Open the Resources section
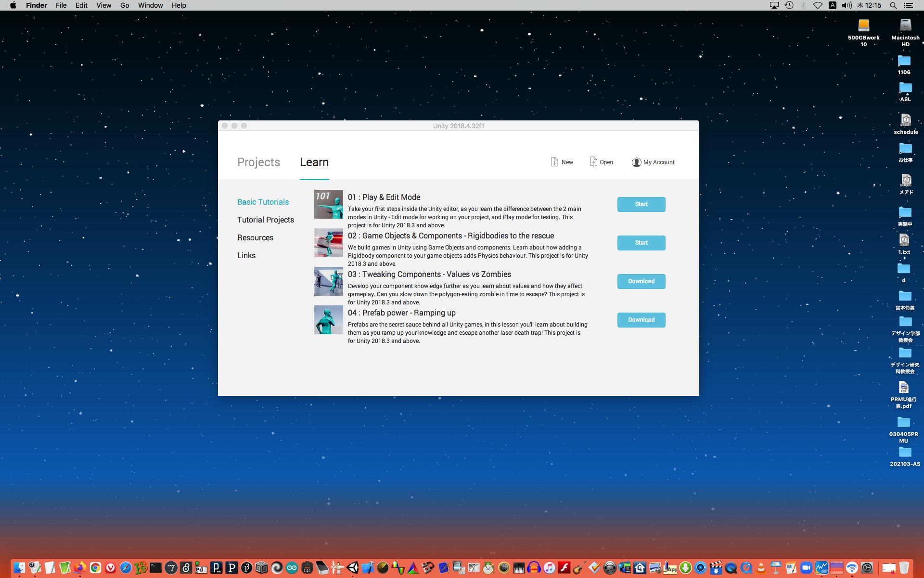This screenshot has height=578, width=924. 255,237
